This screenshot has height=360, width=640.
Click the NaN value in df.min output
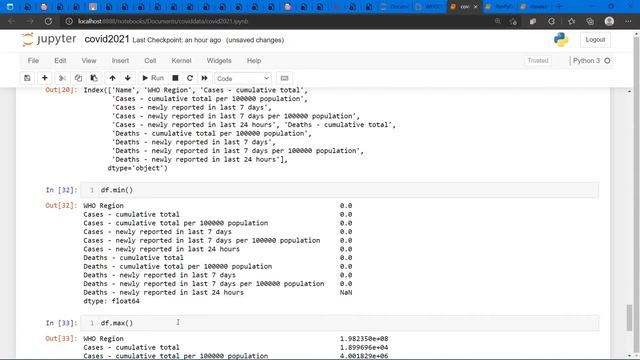[346, 292]
